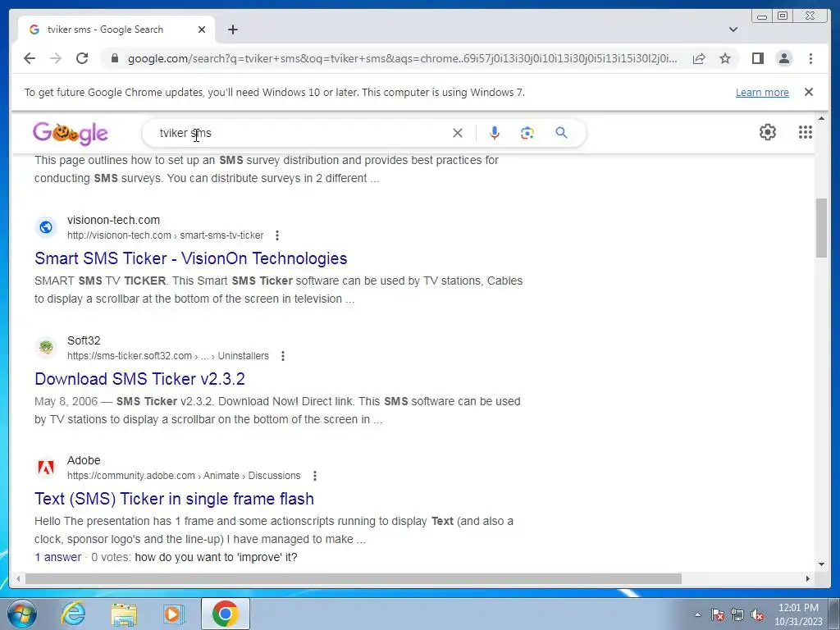Launch Internet Explorer from the taskbar
840x630 pixels.
73,614
